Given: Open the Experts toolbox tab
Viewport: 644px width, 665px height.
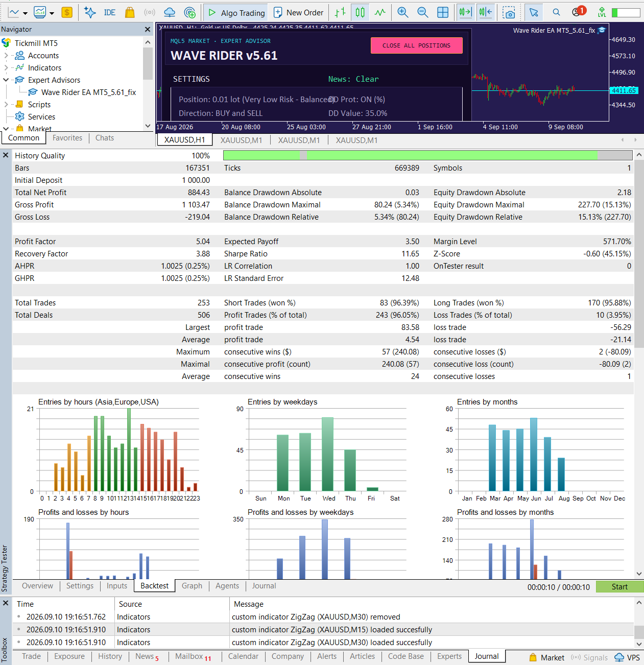Looking at the screenshot, I should point(449,656).
